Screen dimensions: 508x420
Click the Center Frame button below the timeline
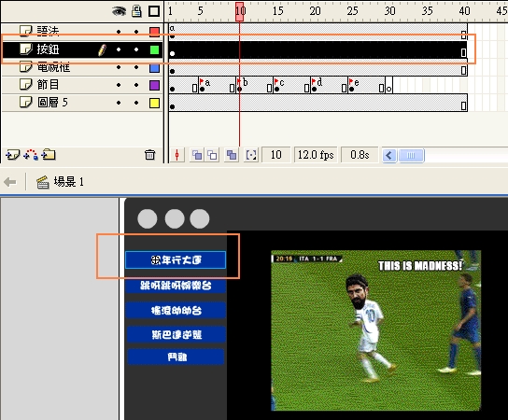pyautogui.click(x=176, y=155)
